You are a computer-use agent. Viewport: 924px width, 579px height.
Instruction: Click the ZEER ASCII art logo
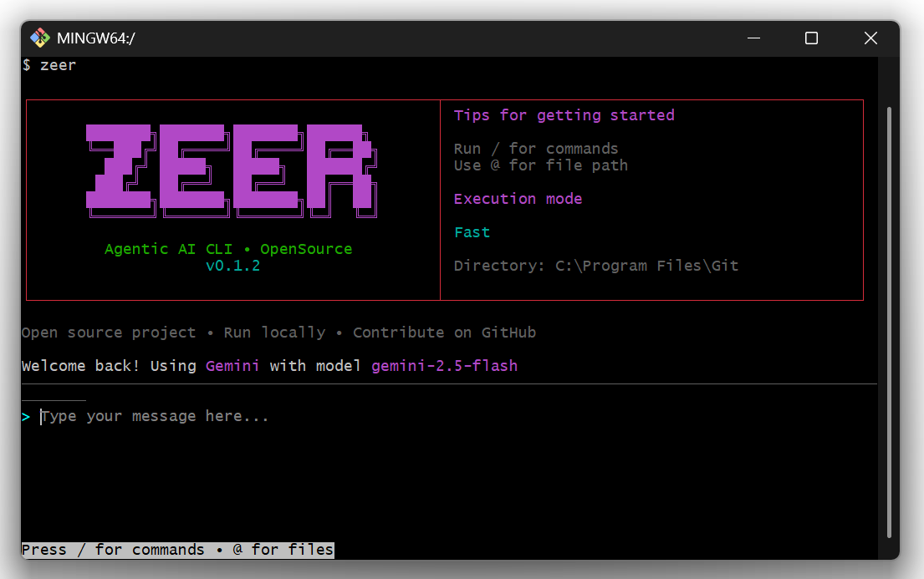[232, 170]
